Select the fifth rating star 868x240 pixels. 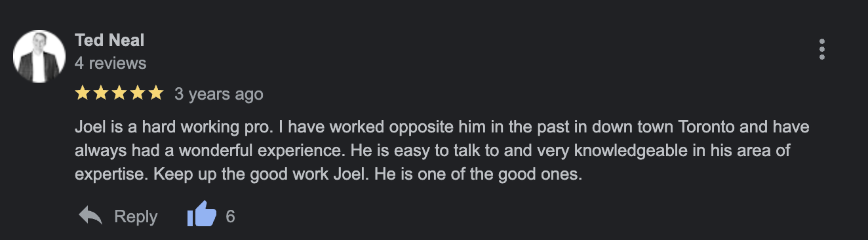tap(155, 94)
